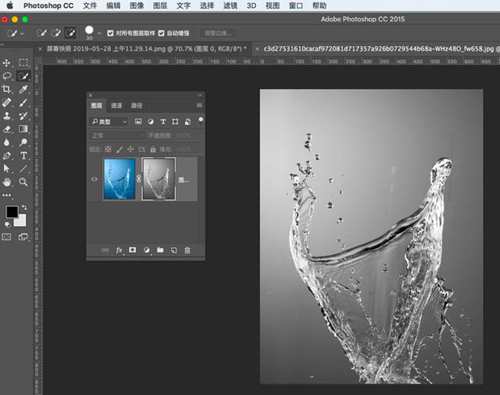Screen dimensions: 500x395
Task: Click the delete layer trash icon
Action: (187, 250)
